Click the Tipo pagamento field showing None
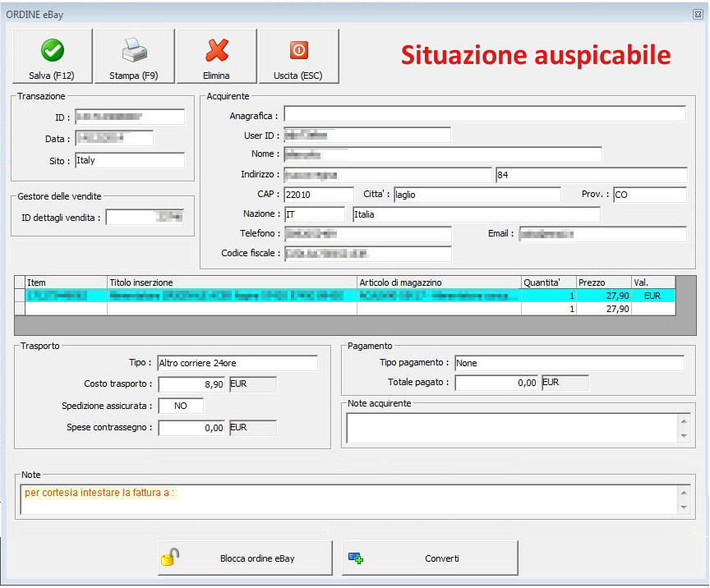Screen dimensions: 710x588 (x=569, y=363)
